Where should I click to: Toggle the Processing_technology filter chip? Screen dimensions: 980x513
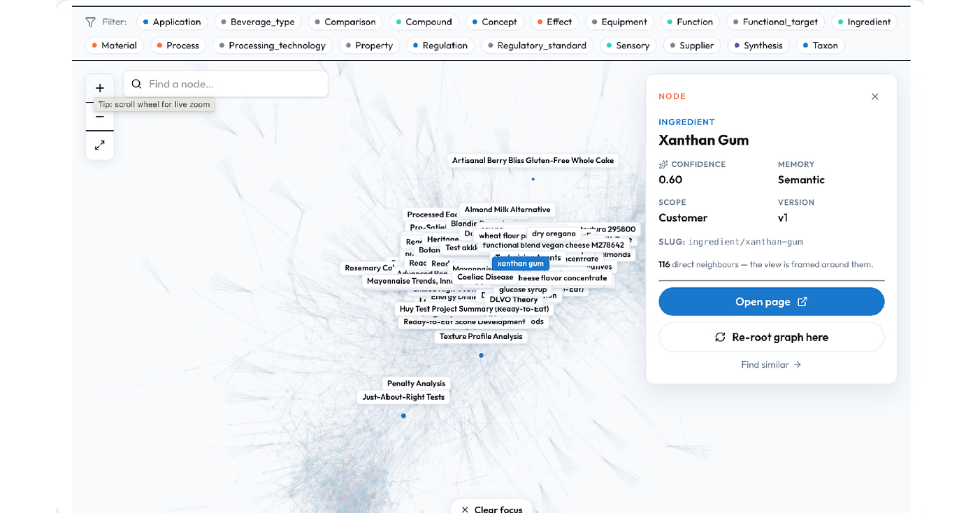[273, 45]
